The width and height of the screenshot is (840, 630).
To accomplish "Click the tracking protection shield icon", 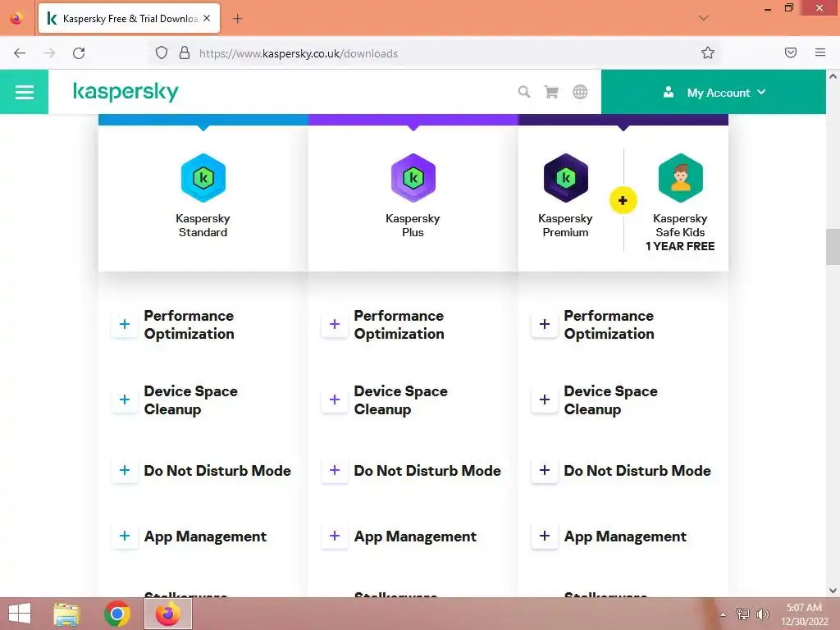I will (162, 53).
